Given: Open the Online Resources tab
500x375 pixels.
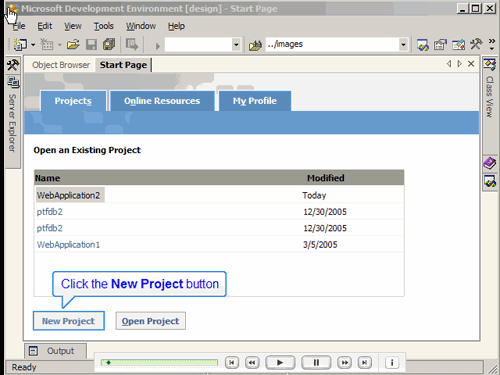Looking at the screenshot, I should (x=162, y=101).
